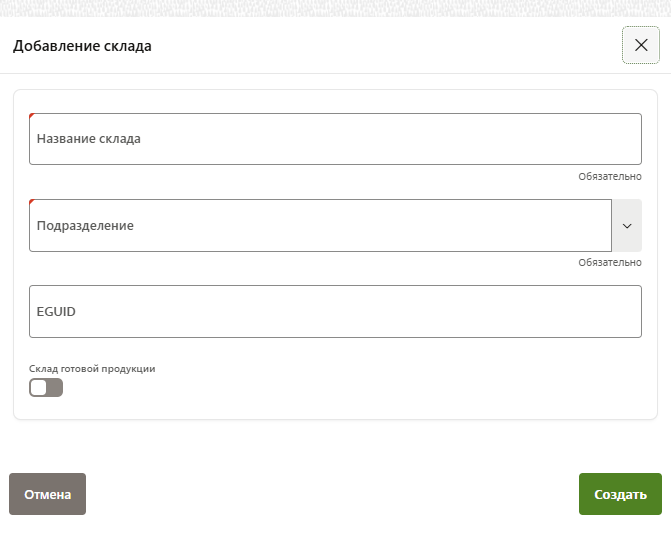Click the Склад готовой продукции label
Viewport: 671px width, 535px height.
pos(92,369)
